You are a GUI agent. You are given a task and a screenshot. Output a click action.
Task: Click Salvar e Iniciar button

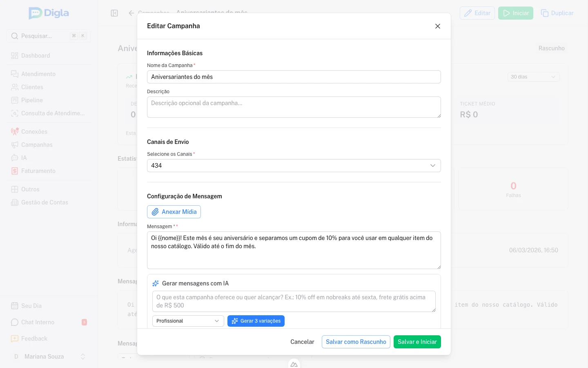click(x=417, y=342)
